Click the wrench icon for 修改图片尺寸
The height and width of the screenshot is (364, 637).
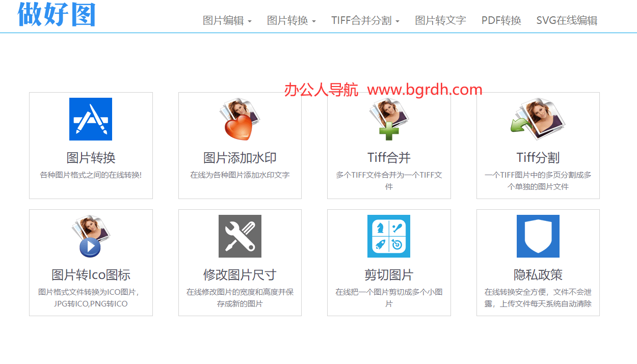pos(240,236)
